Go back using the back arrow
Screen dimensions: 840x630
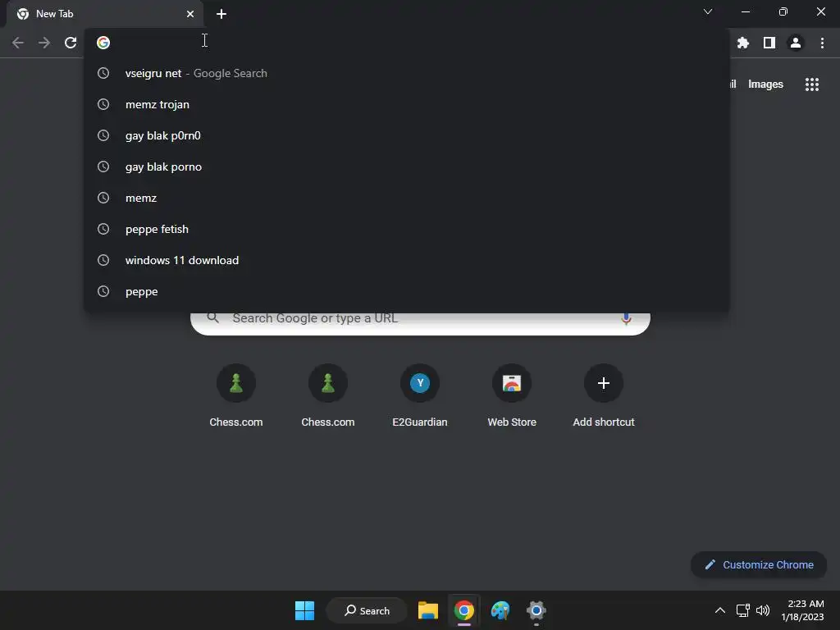(18, 43)
